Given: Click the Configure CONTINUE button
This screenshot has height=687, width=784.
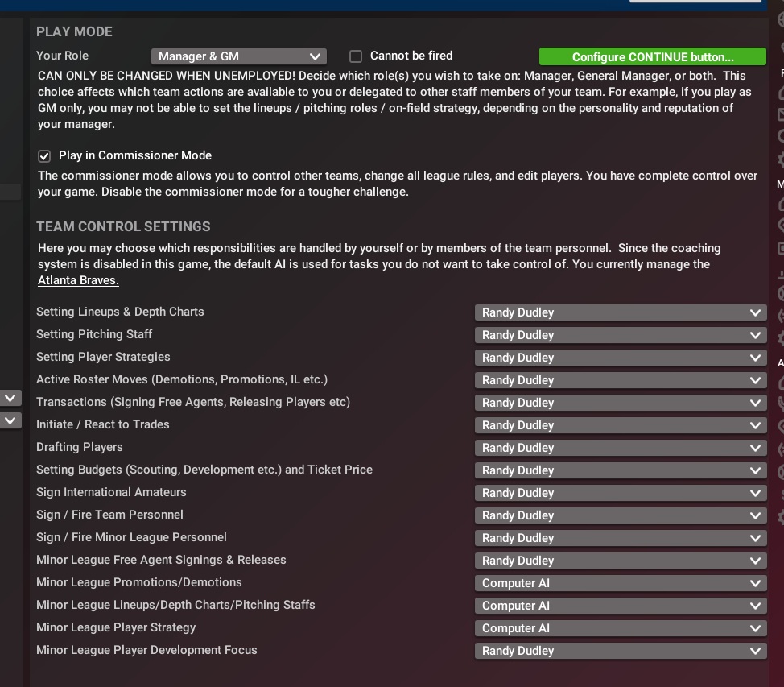Looking at the screenshot, I should pyautogui.click(x=652, y=56).
